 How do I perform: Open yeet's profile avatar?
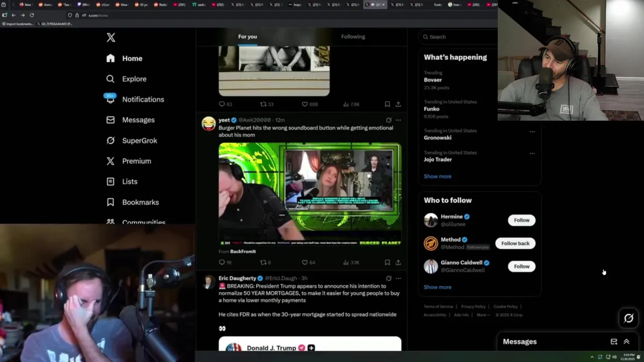pos(208,123)
